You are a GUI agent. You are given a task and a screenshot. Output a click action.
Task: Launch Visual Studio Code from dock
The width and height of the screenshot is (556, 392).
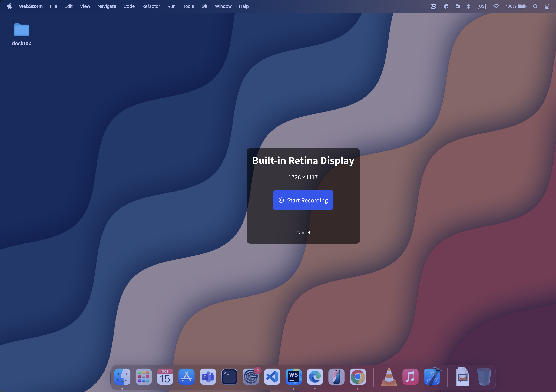click(272, 377)
